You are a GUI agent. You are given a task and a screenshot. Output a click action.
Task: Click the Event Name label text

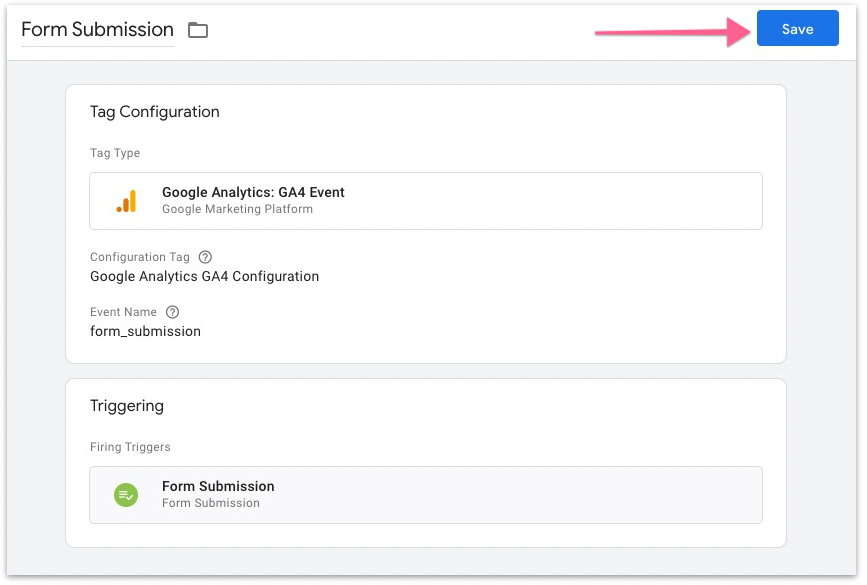click(123, 312)
